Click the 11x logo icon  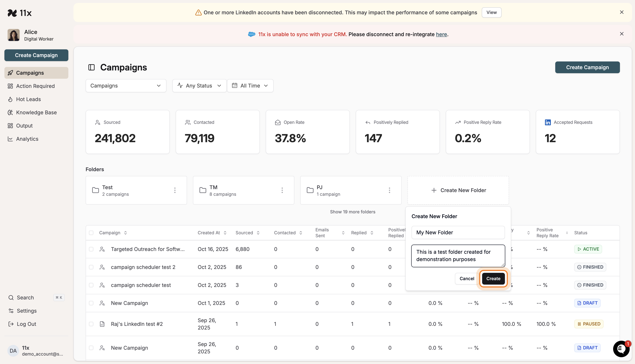12,13
